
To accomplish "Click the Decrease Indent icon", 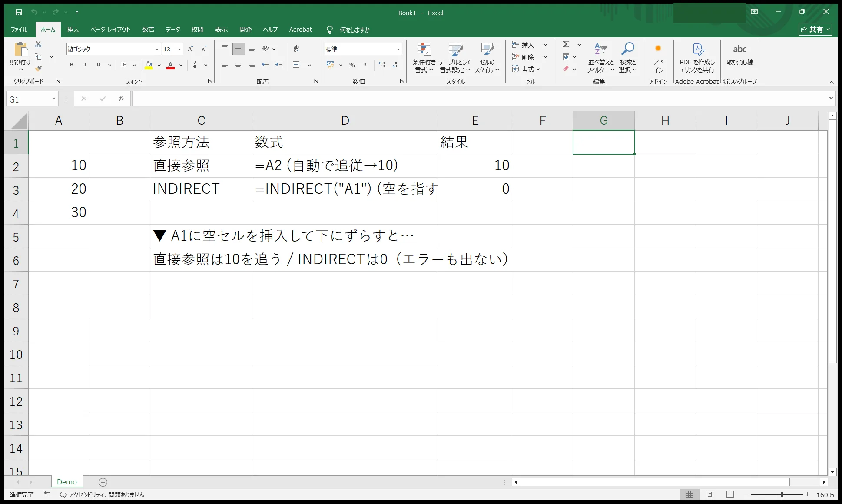I will (x=265, y=65).
